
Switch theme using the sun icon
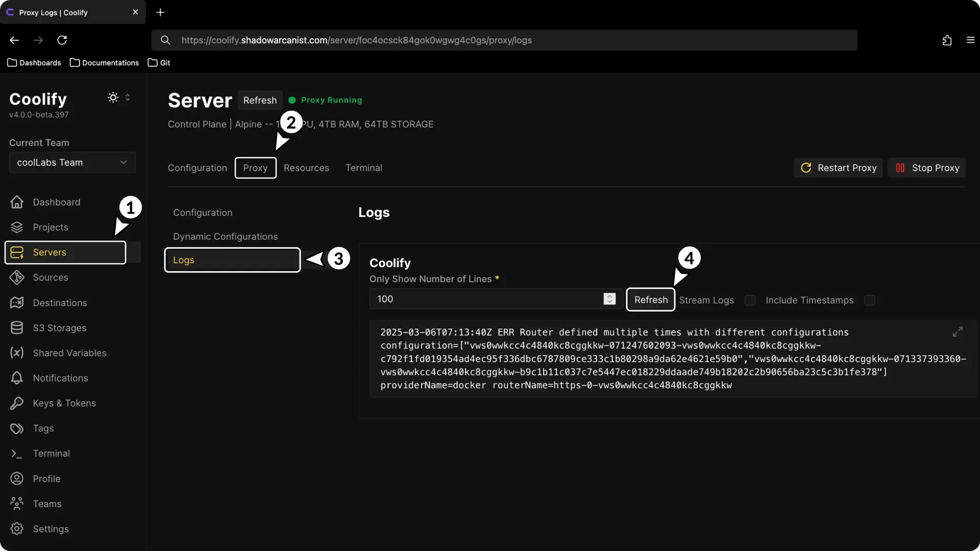112,97
